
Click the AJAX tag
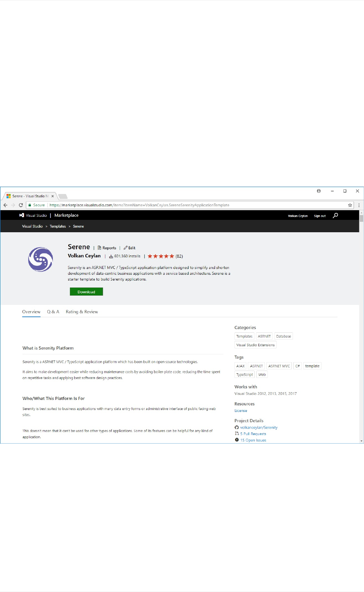click(x=240, y=366)
